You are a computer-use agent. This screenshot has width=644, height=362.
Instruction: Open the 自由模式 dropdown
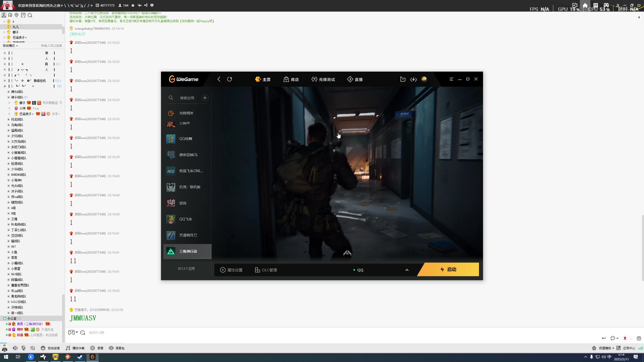point(10,46)
